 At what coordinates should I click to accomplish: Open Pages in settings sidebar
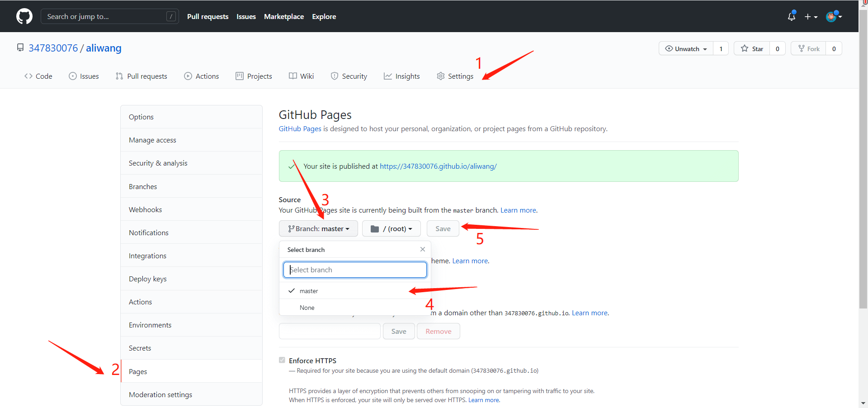[192, 371]
